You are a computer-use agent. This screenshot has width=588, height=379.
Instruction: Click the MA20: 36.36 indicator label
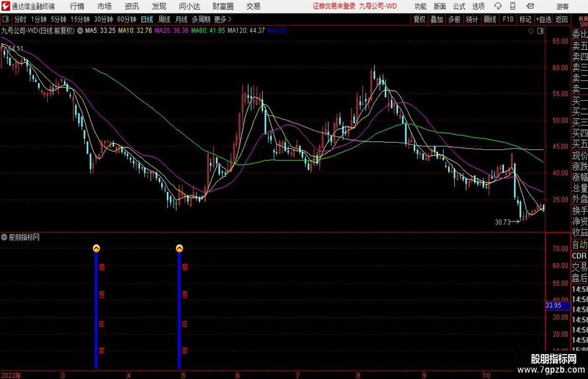pos(171,30)
